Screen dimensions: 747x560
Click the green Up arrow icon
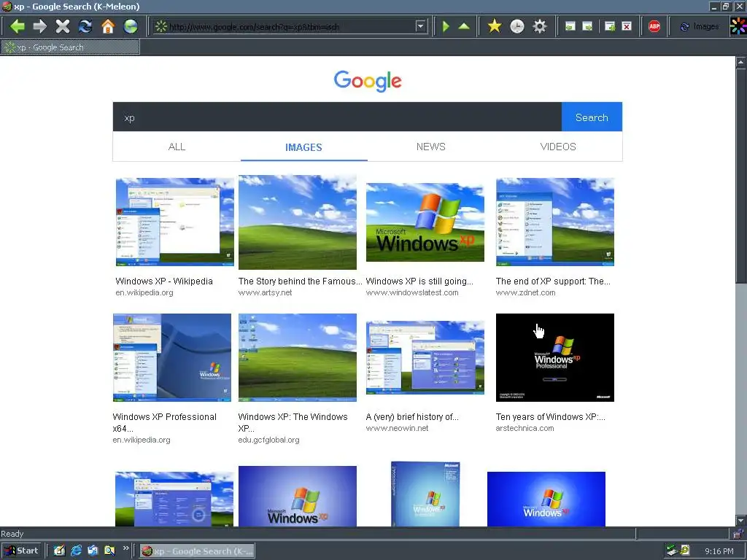click(464, 26)
